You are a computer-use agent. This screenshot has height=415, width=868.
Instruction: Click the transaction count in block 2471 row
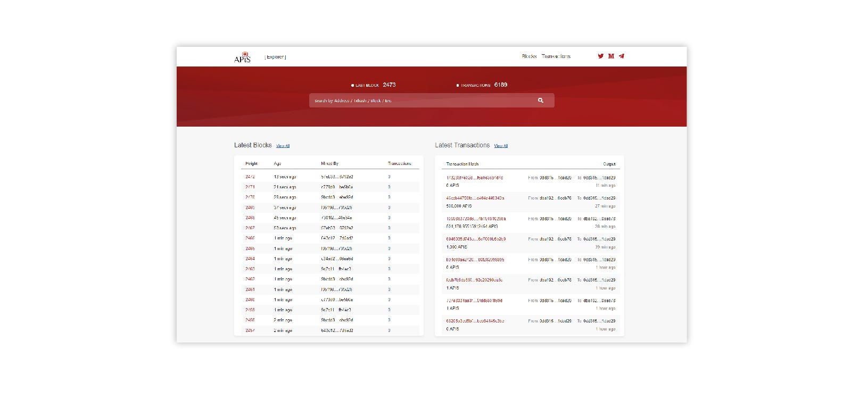[x=389, y=187]
